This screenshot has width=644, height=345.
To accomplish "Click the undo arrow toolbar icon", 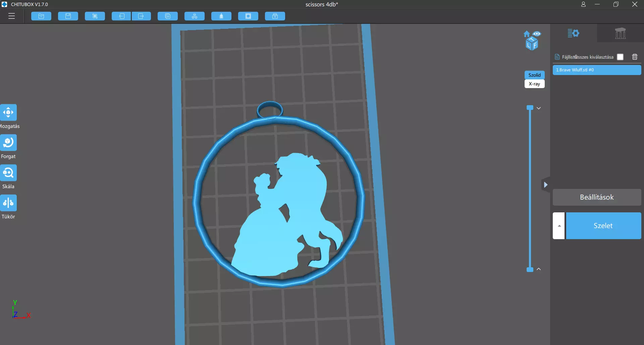I will (x=121, y=16).
